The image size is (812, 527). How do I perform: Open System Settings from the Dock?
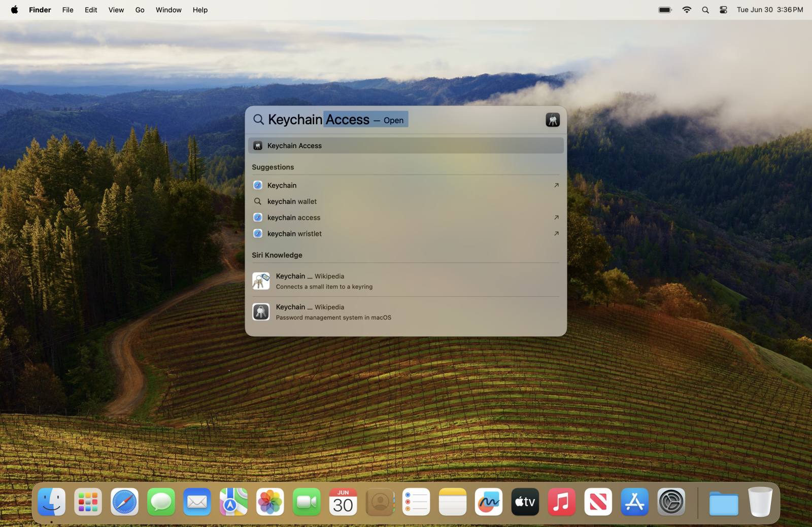(x=671, y=502)
